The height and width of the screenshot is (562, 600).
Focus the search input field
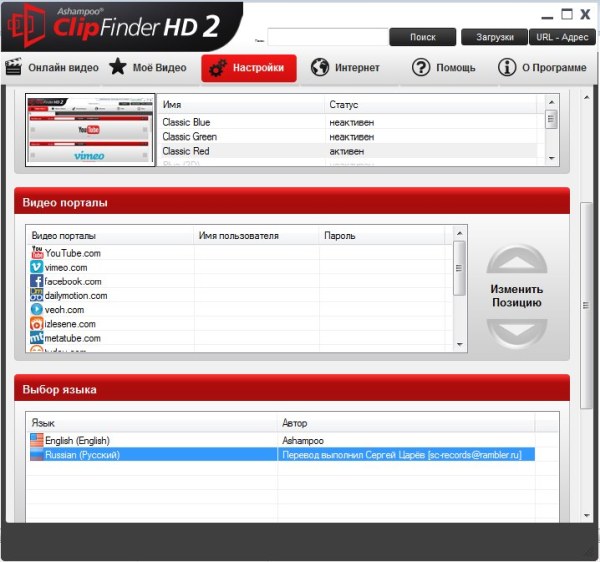[328, 37]
